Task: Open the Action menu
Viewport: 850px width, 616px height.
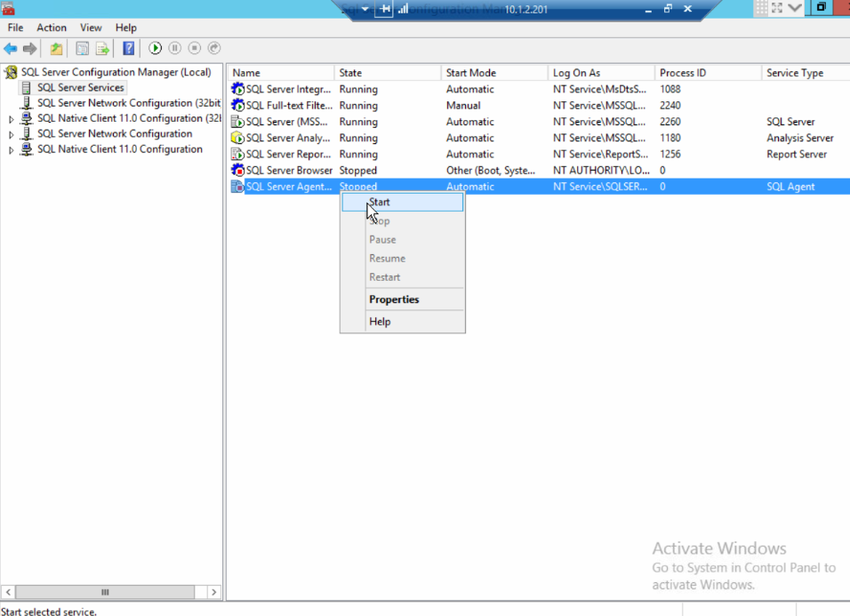Action: click(x=52, y=28)
